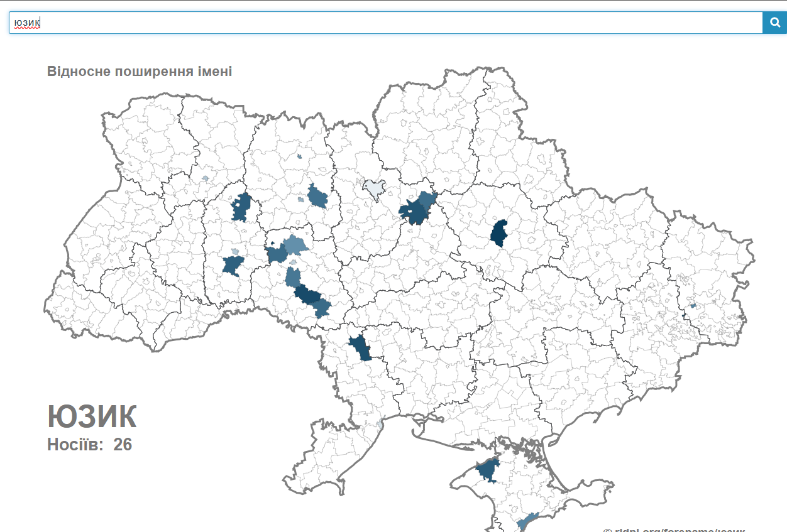Select the dark district in southwestern Khmelnytskyi region
787x532 pixels.
[233, 266]
